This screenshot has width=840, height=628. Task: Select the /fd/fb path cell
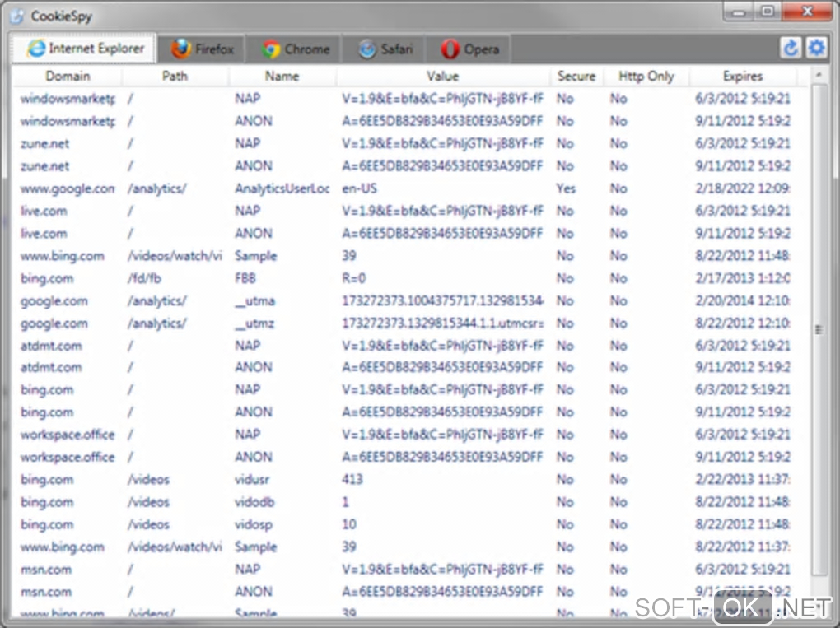click(x=144, y=278)
